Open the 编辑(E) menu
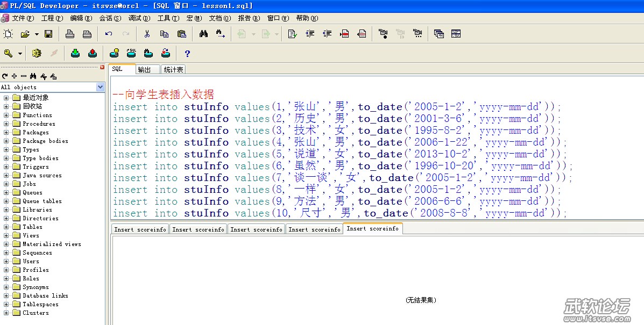The height and width of the screenshot is (325, 644). (x=81, y=18)
